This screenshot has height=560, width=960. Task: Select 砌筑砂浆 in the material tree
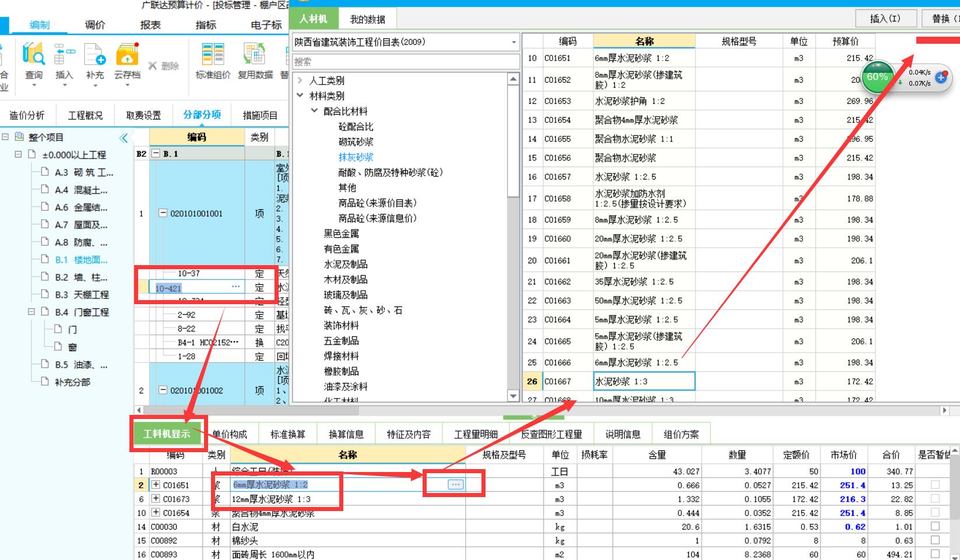tap(356, 142)
